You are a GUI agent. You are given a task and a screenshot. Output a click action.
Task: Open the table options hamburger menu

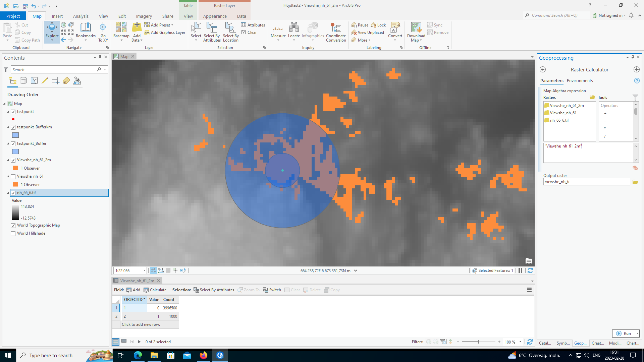529,290
